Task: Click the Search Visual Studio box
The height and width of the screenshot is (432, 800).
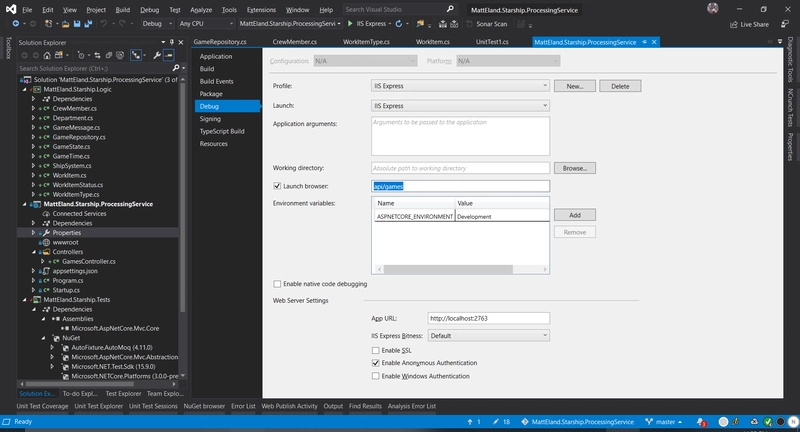Action: [399, 9]
